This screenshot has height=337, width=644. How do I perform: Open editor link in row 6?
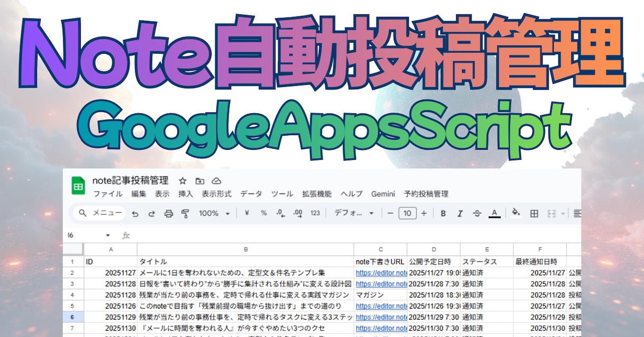pos(381,317)
